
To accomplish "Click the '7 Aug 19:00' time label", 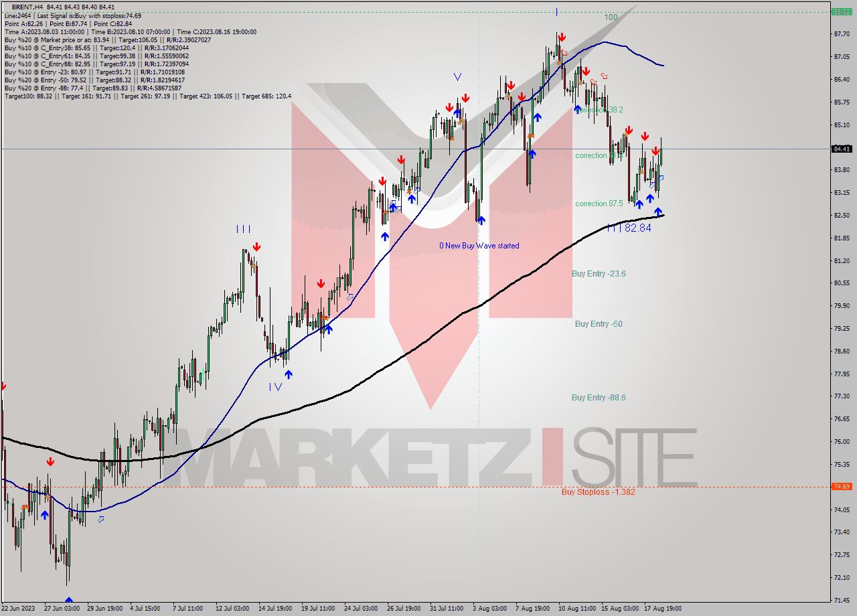I will (x=532, y=609).
